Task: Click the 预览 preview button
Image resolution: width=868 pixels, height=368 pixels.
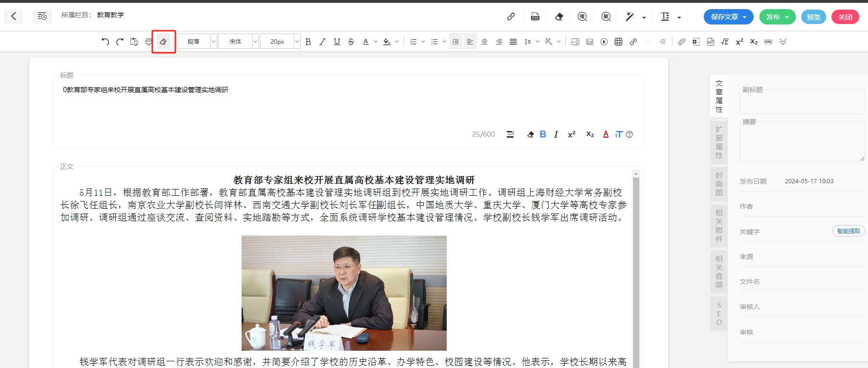Action: (x=813, y=17)
